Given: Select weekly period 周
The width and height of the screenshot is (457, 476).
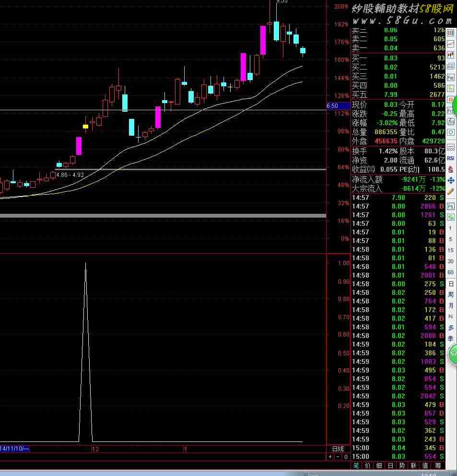Looking at the screenshot, I should coord(451,294).
